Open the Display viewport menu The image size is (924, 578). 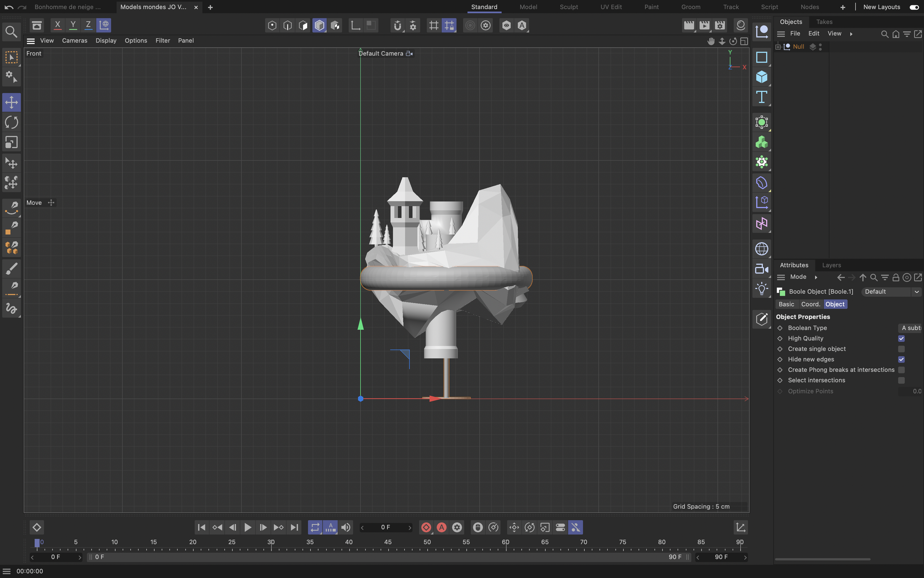[106, 40]
